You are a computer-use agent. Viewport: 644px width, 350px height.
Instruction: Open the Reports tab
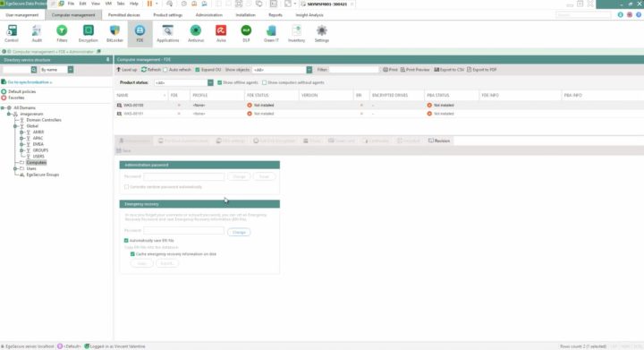pos(275,15)
